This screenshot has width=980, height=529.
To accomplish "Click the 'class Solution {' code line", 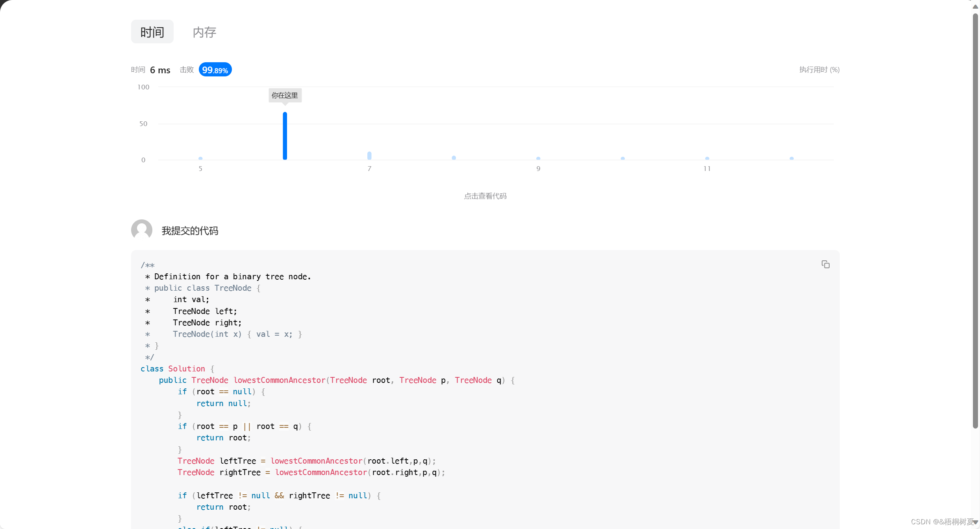I will 178,369.
